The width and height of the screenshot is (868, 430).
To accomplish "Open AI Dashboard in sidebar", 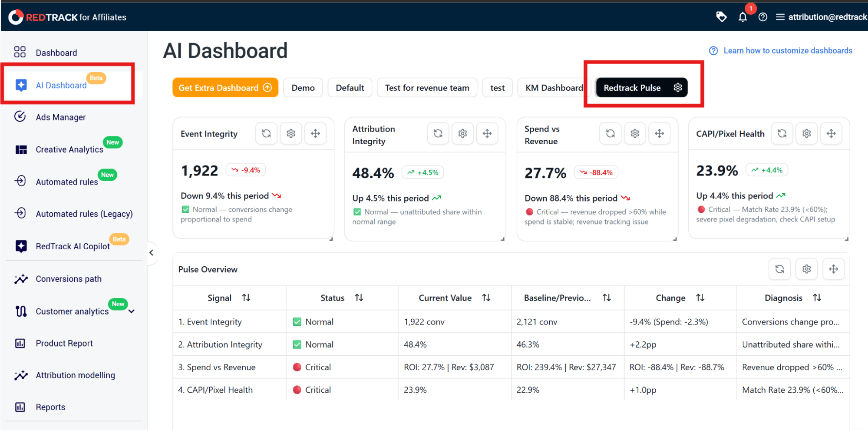I will point(61,85).
